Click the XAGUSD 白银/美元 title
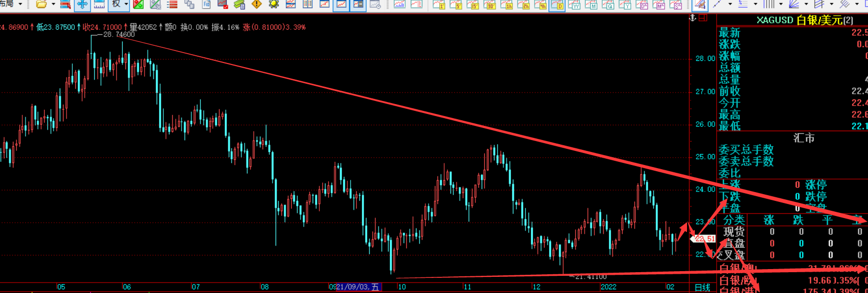Screen dimensions: 868x293 pos(805,20)
